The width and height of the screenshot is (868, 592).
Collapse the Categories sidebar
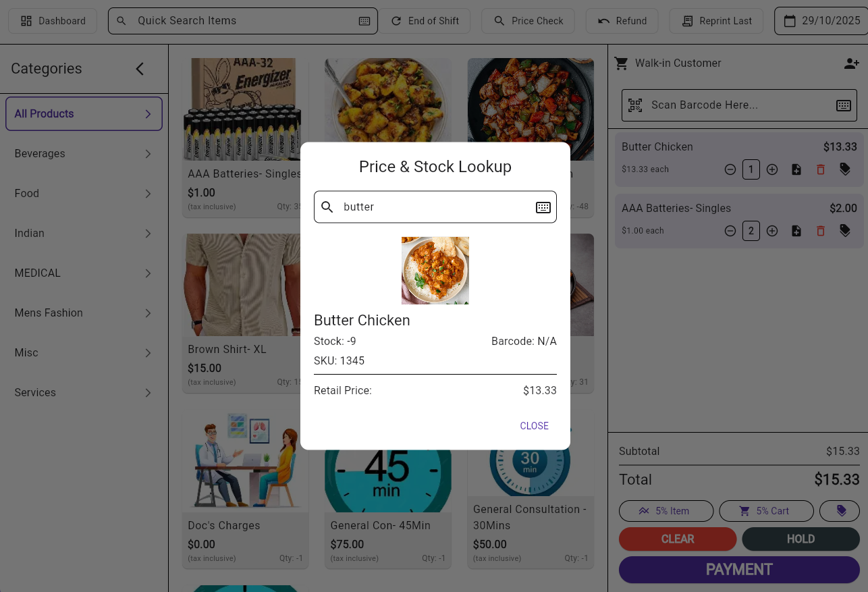coord(140,69)
